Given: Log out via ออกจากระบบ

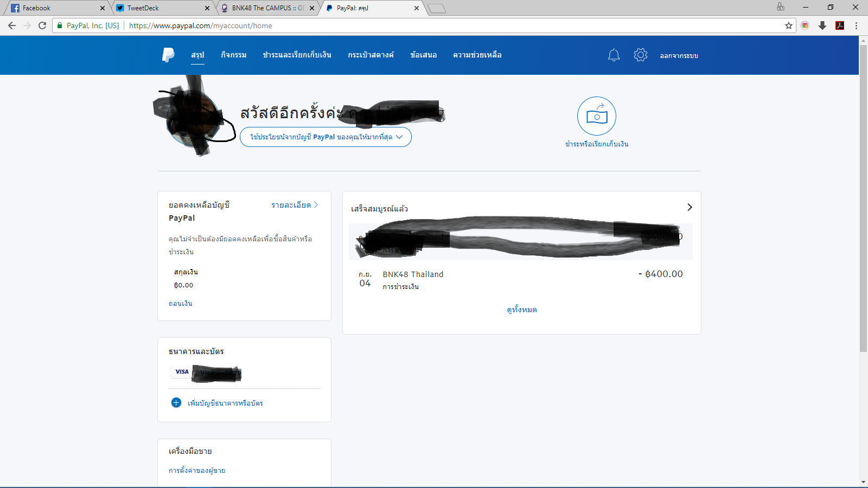Looking at the screenshot, I should point(679,55).
